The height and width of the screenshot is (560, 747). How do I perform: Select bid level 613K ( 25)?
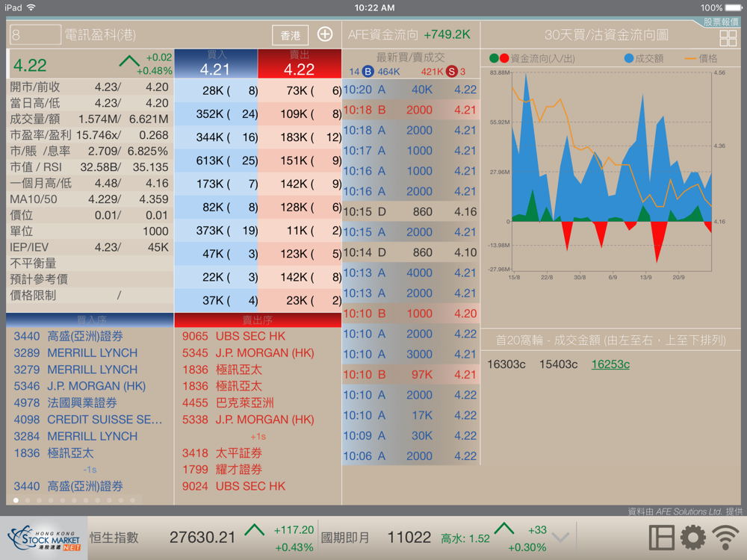click(217, 161)
